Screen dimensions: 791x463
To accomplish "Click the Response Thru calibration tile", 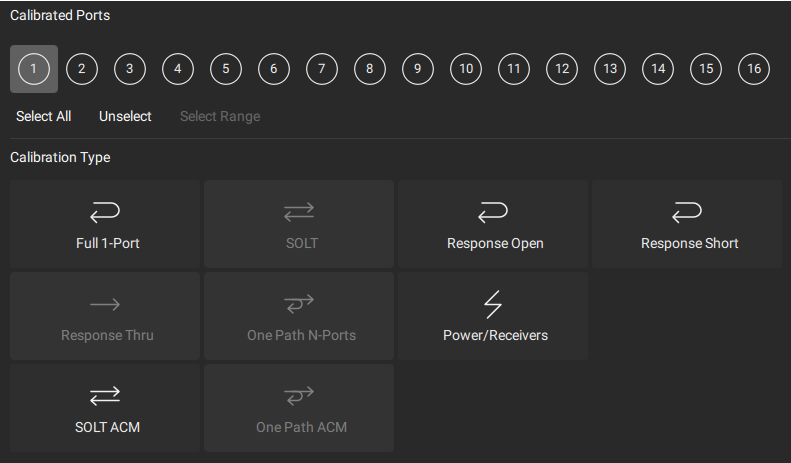I will coord(105,316).
